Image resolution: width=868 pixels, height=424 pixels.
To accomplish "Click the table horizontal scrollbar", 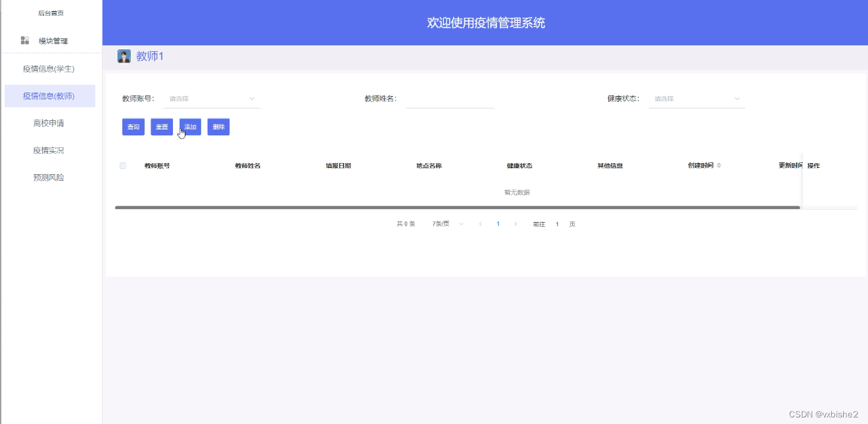I will 458,208.
